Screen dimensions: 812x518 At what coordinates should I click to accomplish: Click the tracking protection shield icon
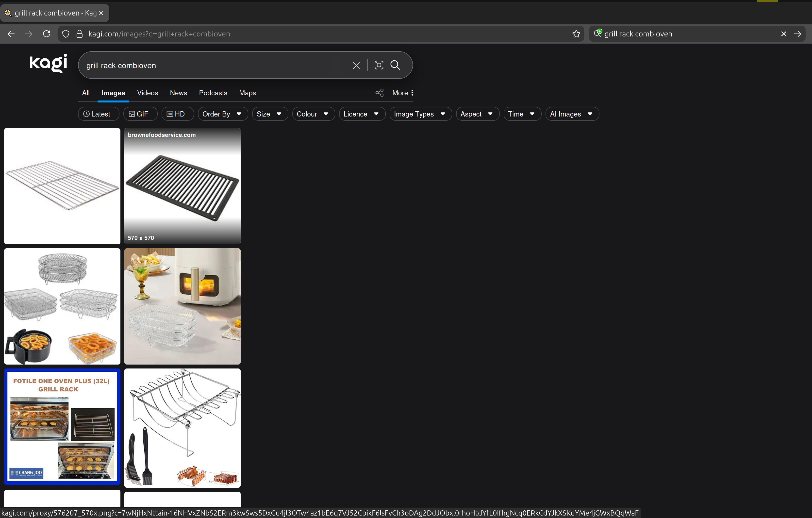(66, 34)
